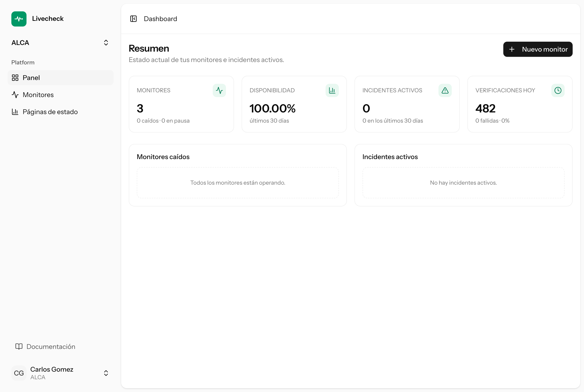Click the CG user avatar
Image resolution: width=584 pixels, height=392 pixels.
click(x=19, y=373)
